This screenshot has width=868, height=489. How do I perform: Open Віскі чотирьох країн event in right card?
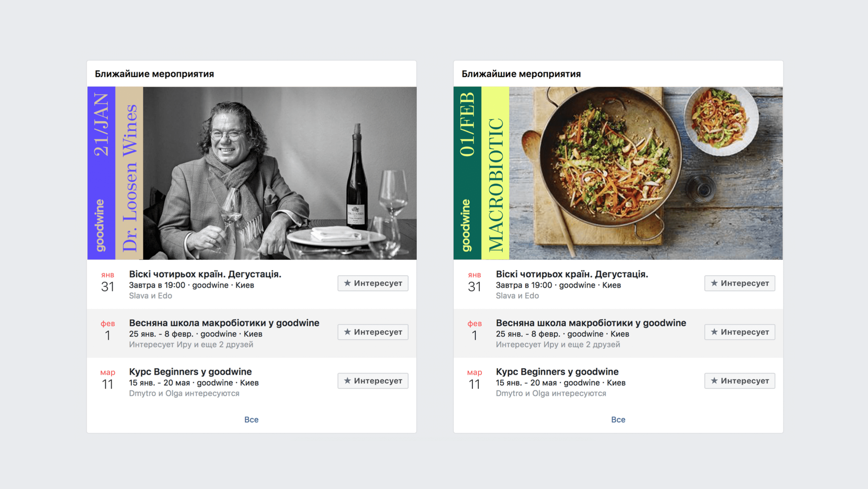572,274
